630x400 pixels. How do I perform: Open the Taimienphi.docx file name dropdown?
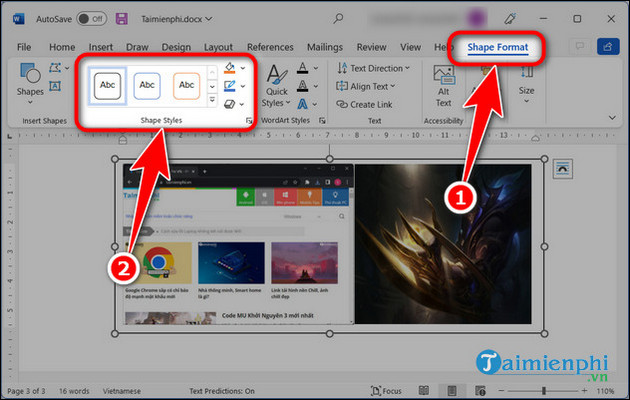pos(176,19)
